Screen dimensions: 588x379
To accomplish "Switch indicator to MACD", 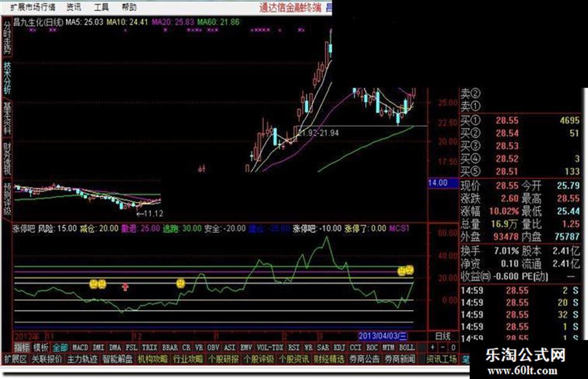I will [80, 347].
